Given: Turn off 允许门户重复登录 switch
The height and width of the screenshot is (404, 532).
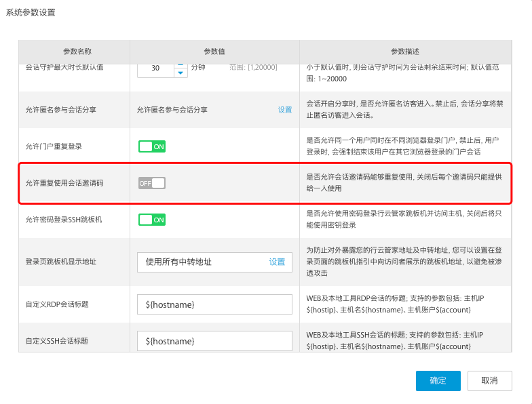Looking at the screenshot, I should (152, 146).
